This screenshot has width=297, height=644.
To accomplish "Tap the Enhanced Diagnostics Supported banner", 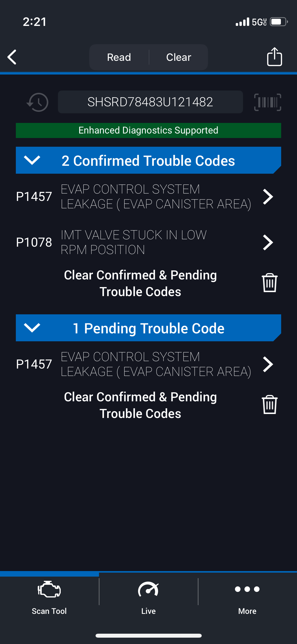I will point(148,130).
